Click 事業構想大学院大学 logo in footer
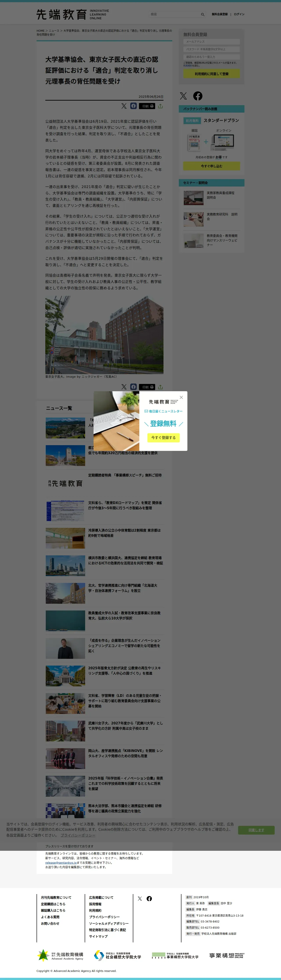Image resolution: width=281 pixels, height=980 pixels. pyautogui.click(x=175, y=955)
